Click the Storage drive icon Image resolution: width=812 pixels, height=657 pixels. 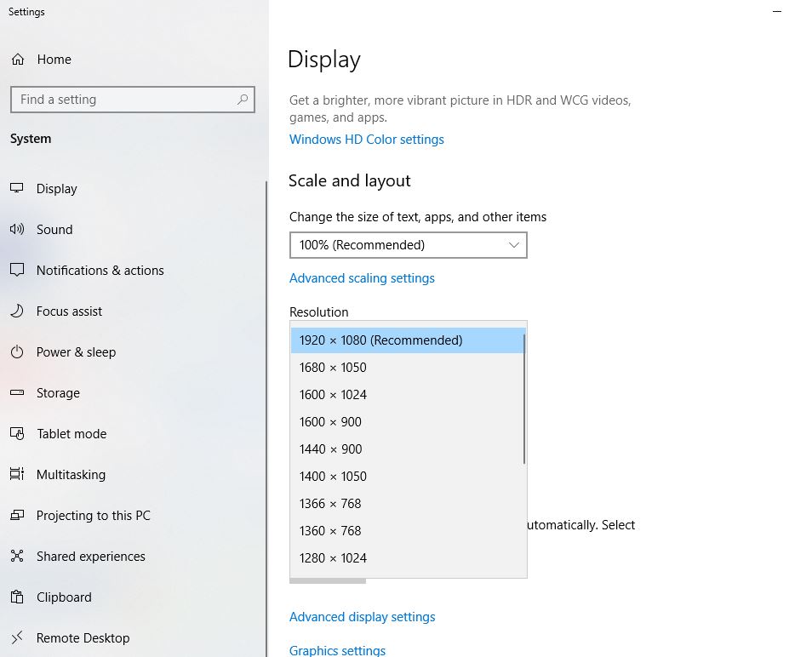pos(17,393)
